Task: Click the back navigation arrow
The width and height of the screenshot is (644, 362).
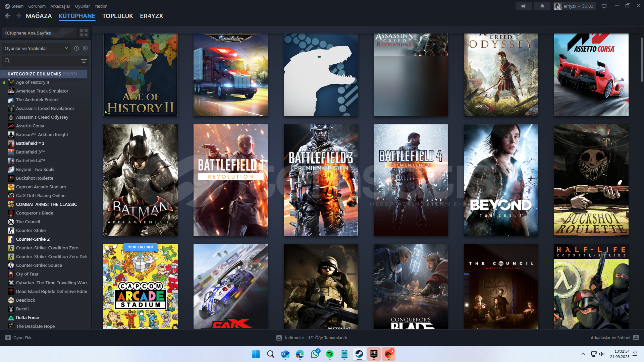Action: 8,16
